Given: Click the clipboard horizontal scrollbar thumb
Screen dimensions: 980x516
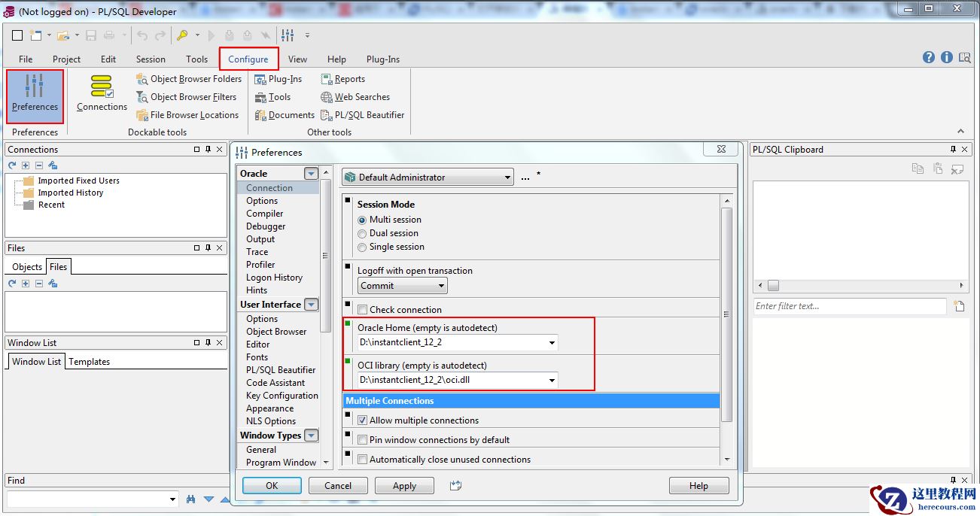Looking at the screenshot, I should tap(773, 286).
